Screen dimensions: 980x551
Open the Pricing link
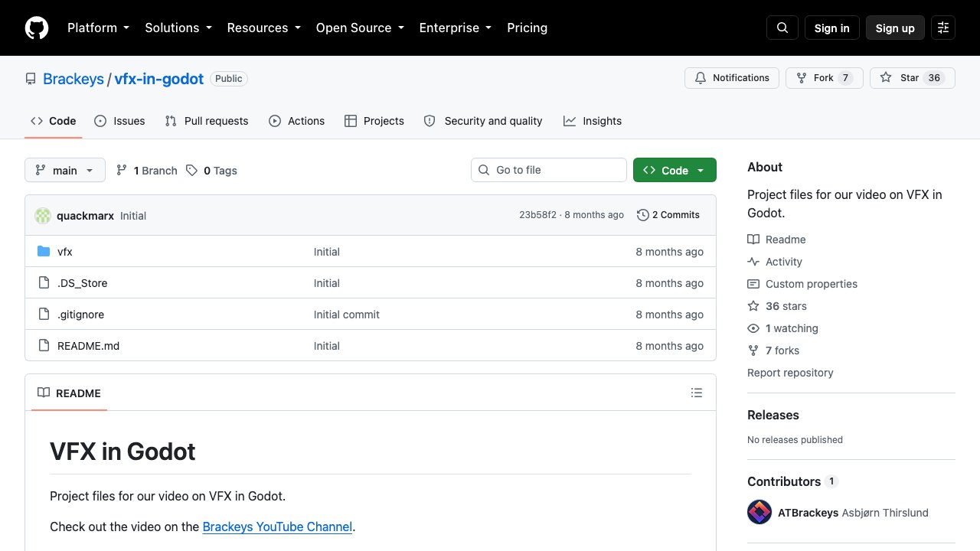pos(527,28)
